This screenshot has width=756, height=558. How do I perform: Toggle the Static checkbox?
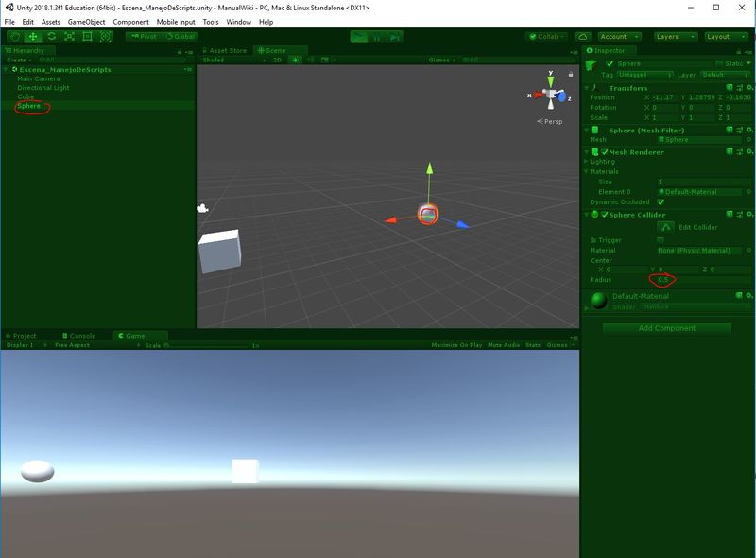[x=719, y=63]
